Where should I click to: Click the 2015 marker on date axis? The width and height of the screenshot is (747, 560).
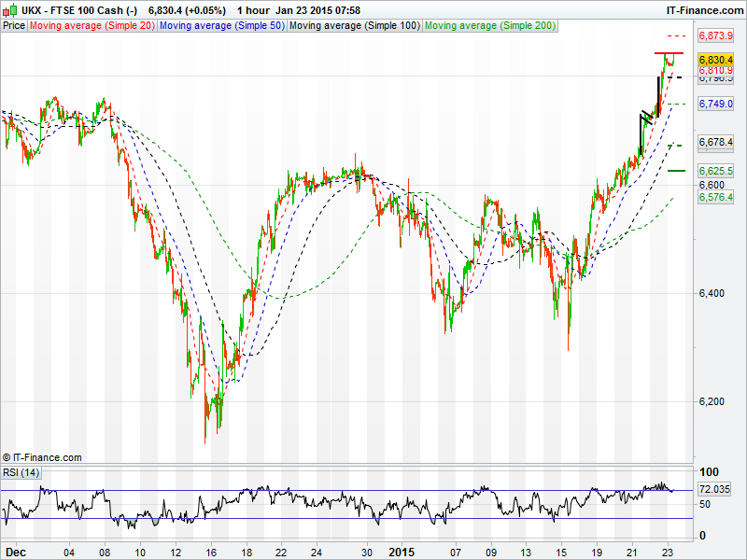[401, 552]
